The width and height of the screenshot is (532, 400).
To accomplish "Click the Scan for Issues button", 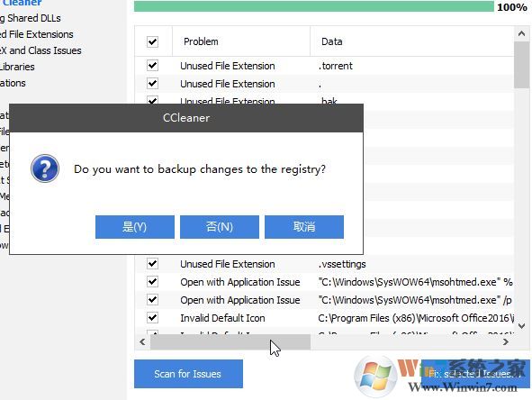I will pyautogui.click(x=188, y=374).
